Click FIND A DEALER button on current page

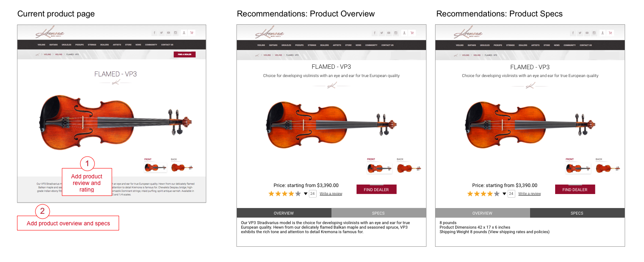click(184, 54)
